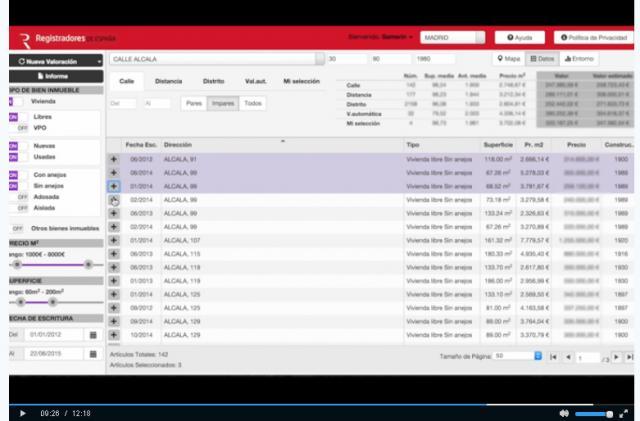Viewport: 640px width, 421px height.
Task: Open the Ayuda help button
Action: [520, 38]
